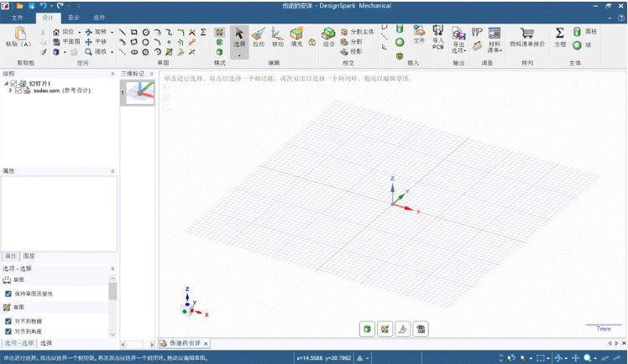Switch to the 选择 panel tab at bottom
This screenshot has width=628, height=364.
click(x=46, y=343)
